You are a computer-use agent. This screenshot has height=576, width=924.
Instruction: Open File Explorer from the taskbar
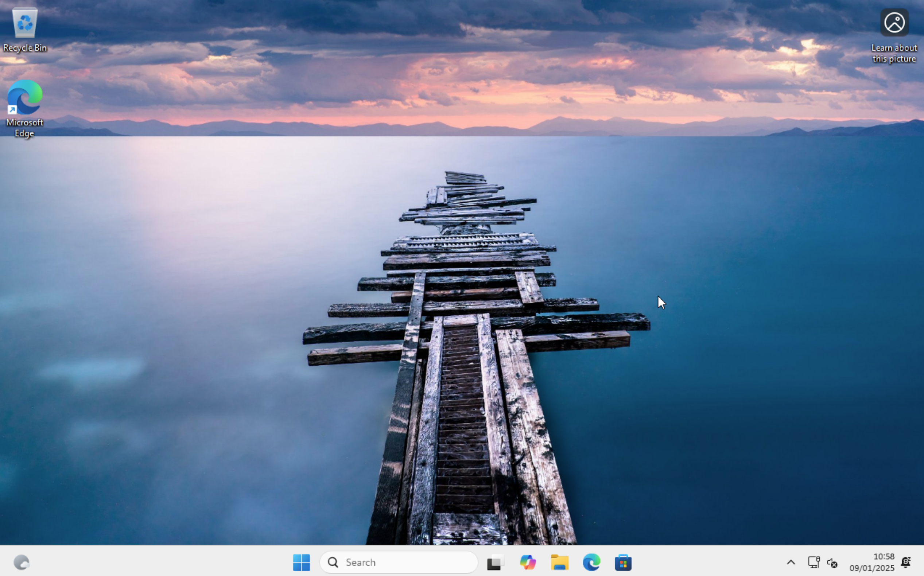[x=559, y=562]
